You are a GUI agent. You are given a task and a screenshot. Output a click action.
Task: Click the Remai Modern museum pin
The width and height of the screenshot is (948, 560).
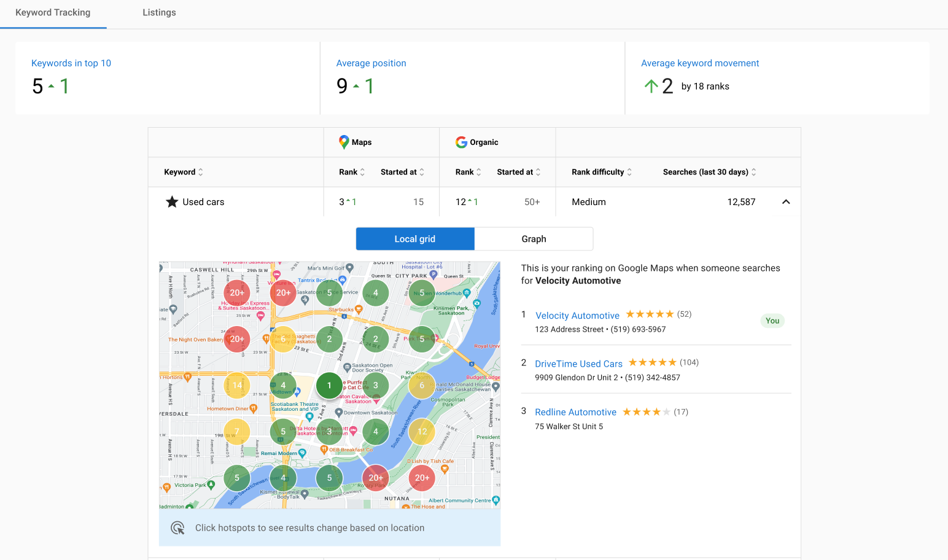[x=302, y=453]
